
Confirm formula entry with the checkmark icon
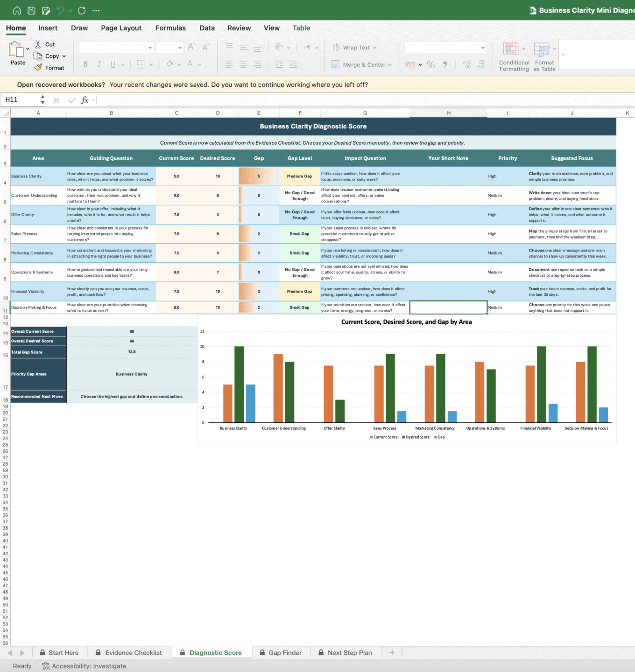[x=71, y=100]
